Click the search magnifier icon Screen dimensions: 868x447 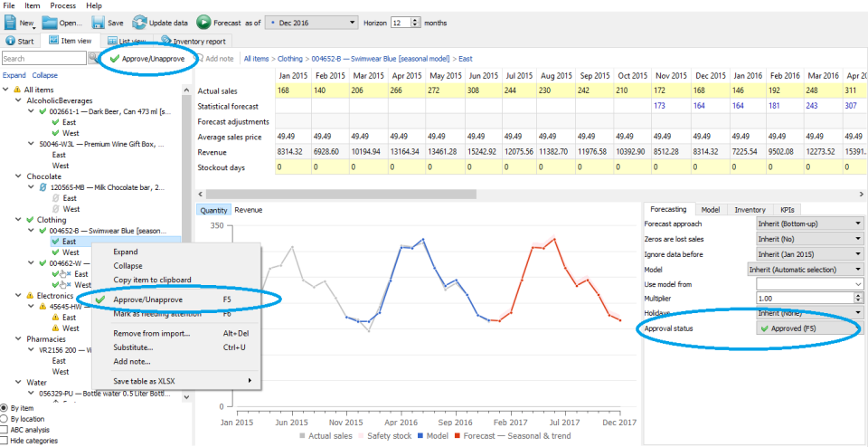click(x=93, y=58)
